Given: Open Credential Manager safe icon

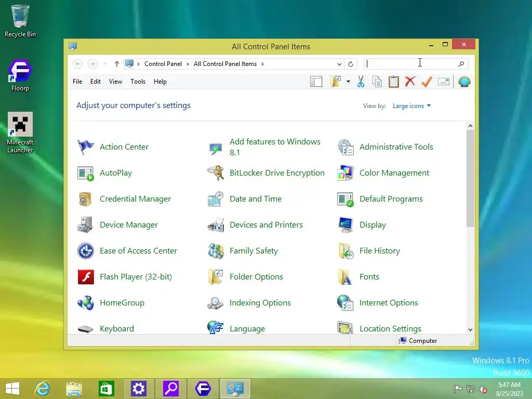Looking at the screenshot, I should point(86,199).
